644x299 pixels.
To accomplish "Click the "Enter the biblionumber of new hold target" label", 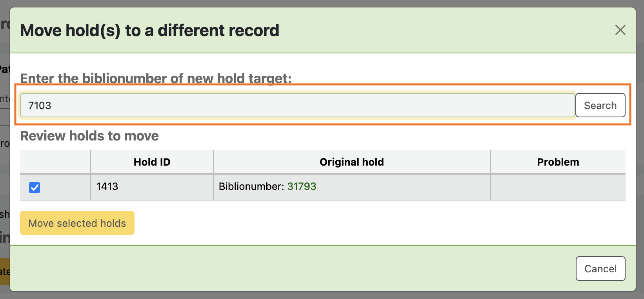I will pos(156,78).
